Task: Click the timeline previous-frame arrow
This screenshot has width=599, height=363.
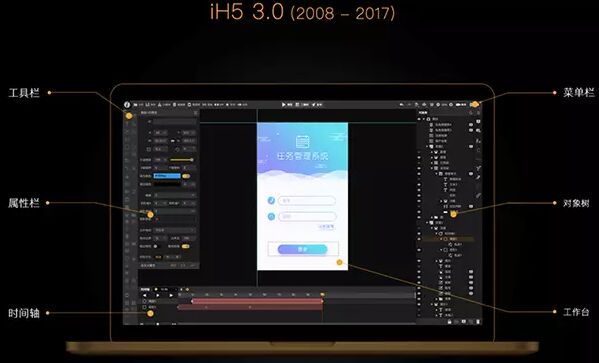Action: [144, 295]
